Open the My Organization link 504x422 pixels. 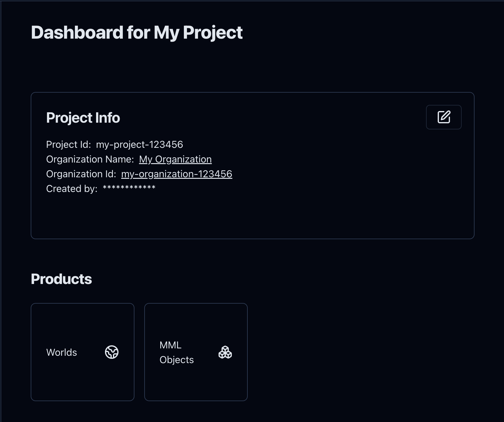tap(175, 159)
